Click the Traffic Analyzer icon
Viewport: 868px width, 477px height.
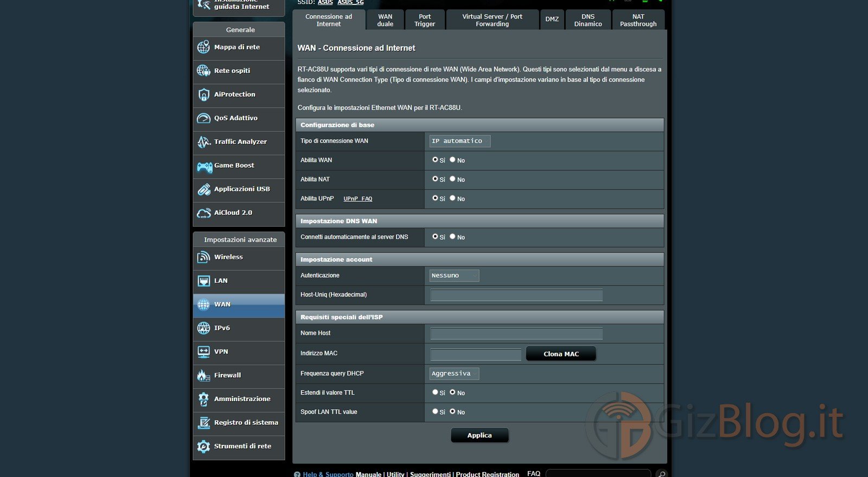point(203,142)
